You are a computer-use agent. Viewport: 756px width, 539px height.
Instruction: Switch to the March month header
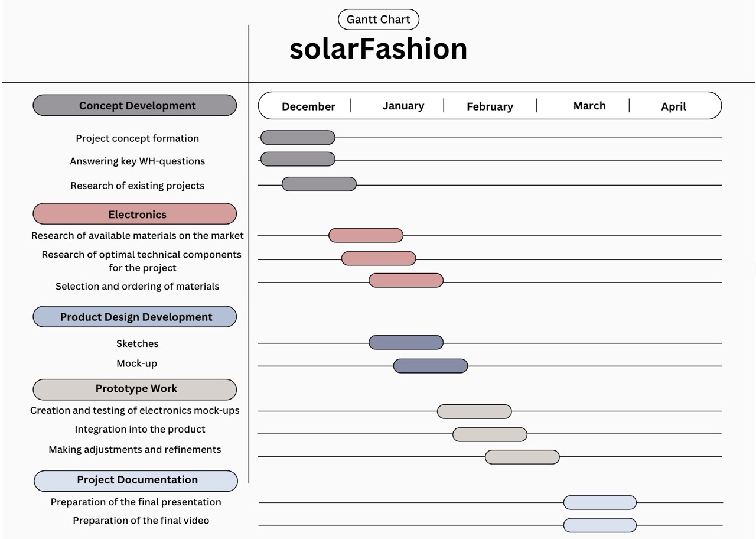[589, 106]
